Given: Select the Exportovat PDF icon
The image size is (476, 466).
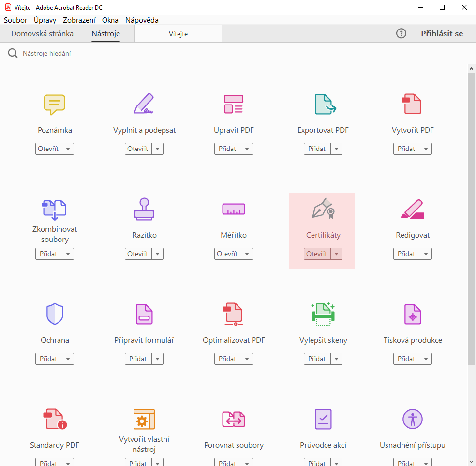Looking at the screenshot, I should [325, 104].
